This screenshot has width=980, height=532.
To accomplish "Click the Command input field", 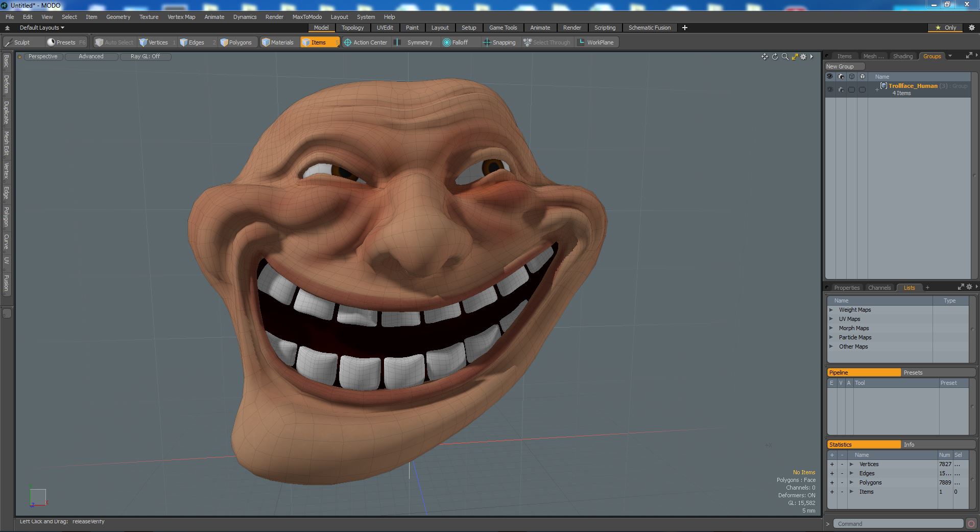I will [x=898, y=523].
